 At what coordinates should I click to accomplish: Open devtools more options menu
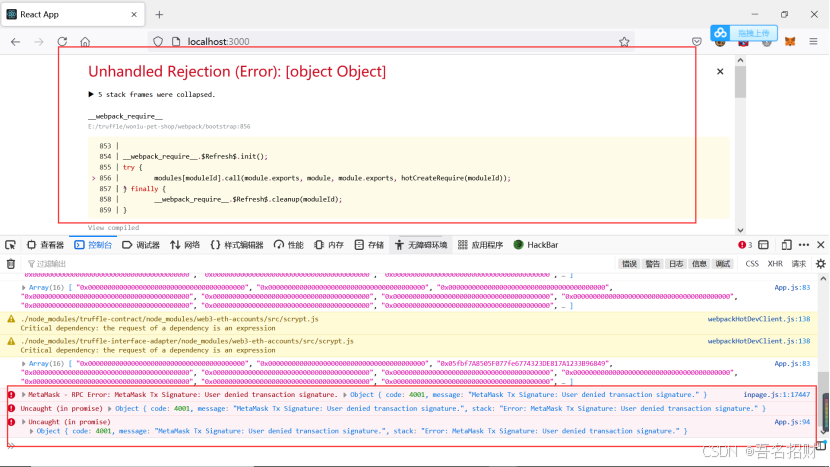coord(804,245)
